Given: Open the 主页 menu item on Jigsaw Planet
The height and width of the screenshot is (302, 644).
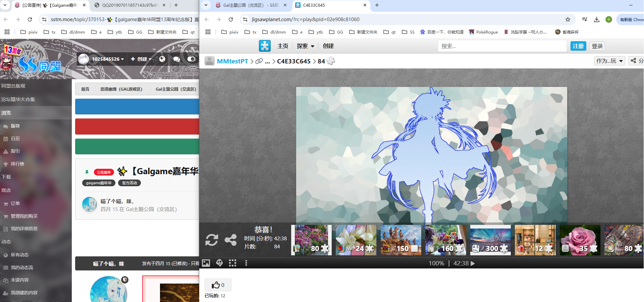Looking at the screenshot, I should click(283, 46).
